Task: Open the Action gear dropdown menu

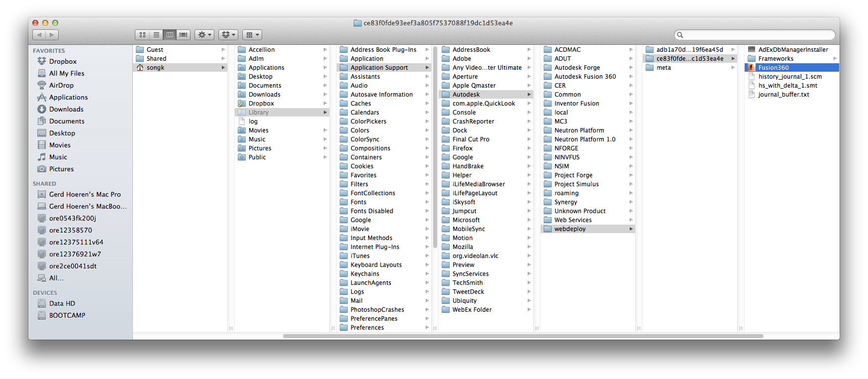Action: pyautogui.click(x=204, y=35)
